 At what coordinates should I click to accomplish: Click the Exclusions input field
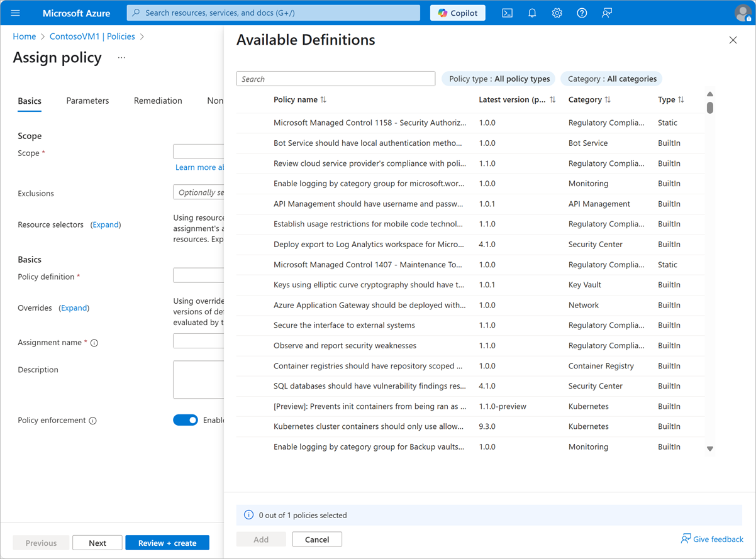[198, 192]
